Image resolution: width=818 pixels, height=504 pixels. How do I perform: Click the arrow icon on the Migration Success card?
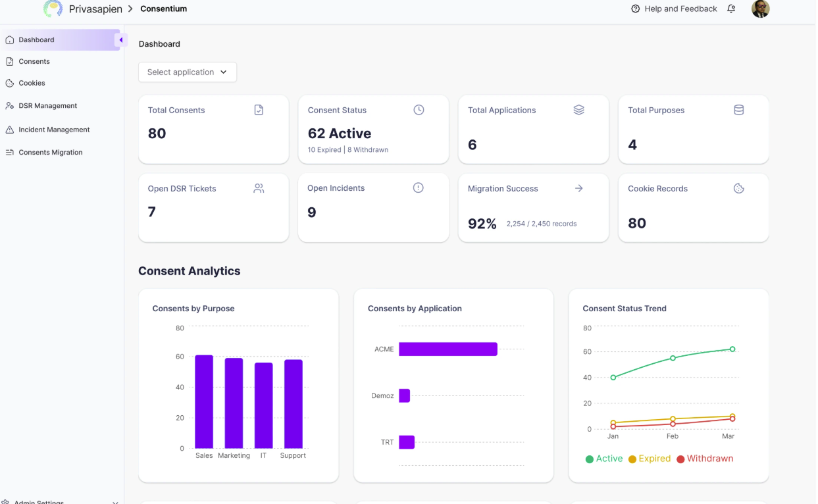[578, 188]
